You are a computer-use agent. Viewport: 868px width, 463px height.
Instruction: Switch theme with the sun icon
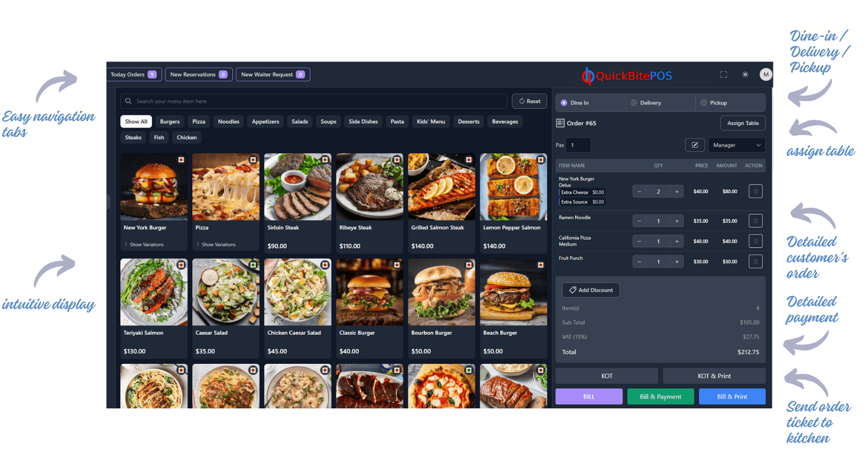tap(745, 75)
